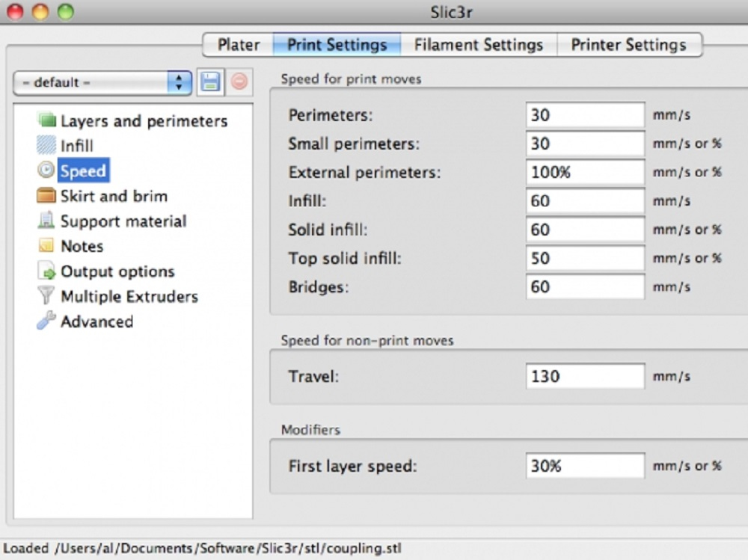Click the 'mm/s or %' unit beside First layer speed
748x560 pixels.
(687, 466)
